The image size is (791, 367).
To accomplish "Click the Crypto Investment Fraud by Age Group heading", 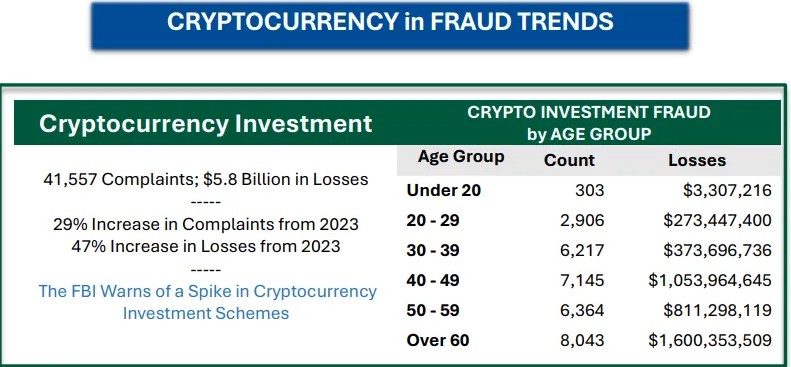I will (x=589, y=123).
